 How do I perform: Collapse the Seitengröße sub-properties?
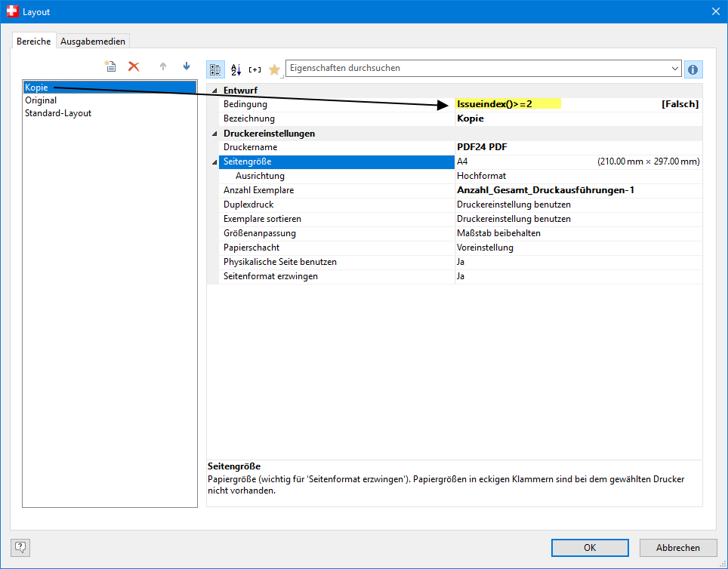coord(214,162)
